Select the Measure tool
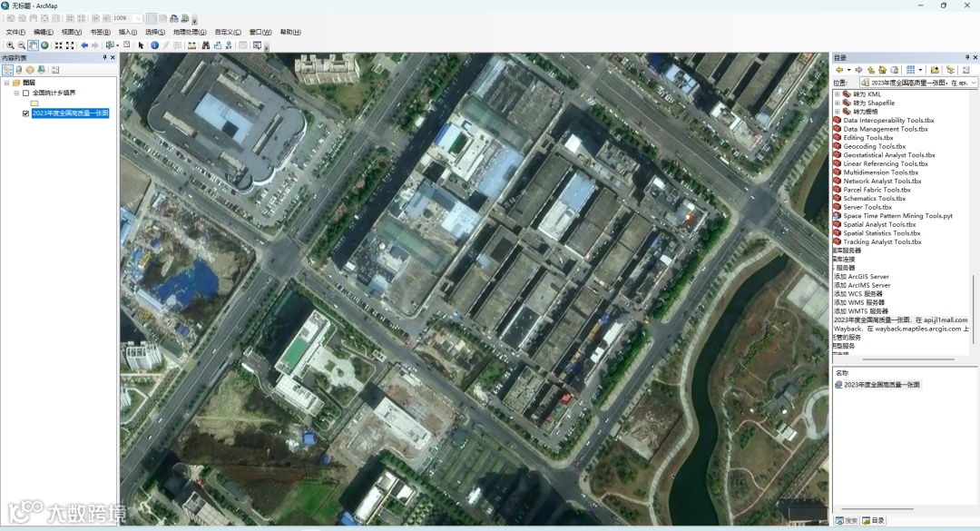This screenshot has width=980, height=531. pyautogui.click(x=192, y=44)
